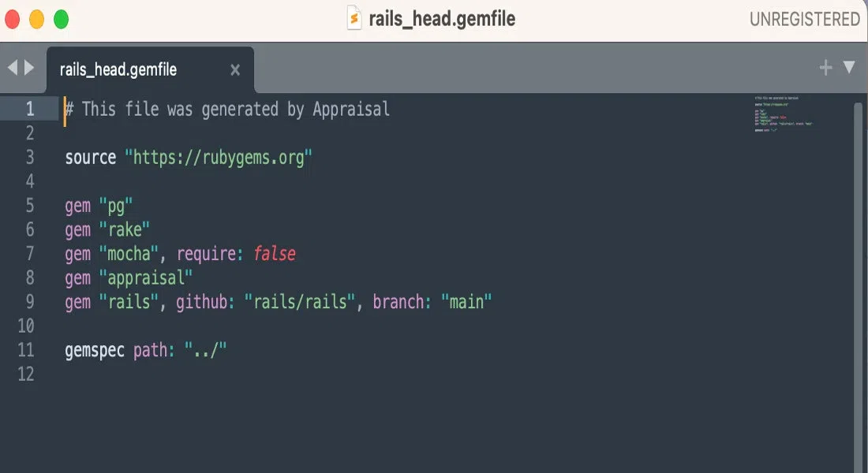Click the "mocha" gem string

(129, 254)
